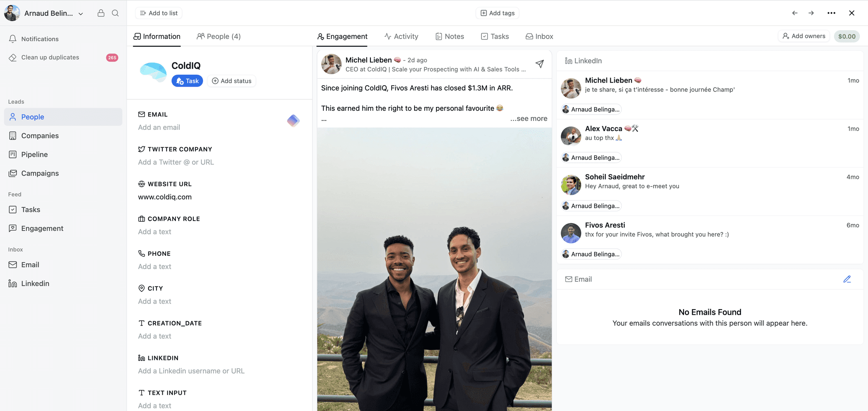Click the Add tags button
Viewport: 868px width, 411px height.
(497, 13)
